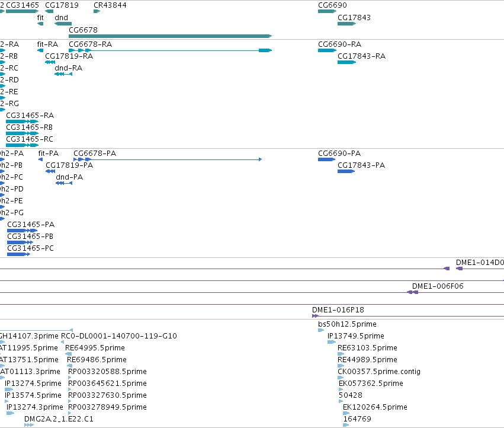Click the CG31465 gene label
This screenshot has height=428, width=504.
[x=23, y=5]
